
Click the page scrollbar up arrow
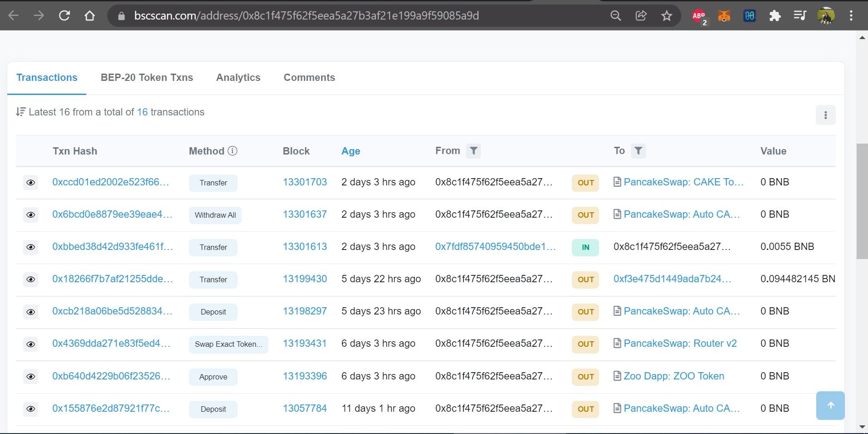coord(862,37)
